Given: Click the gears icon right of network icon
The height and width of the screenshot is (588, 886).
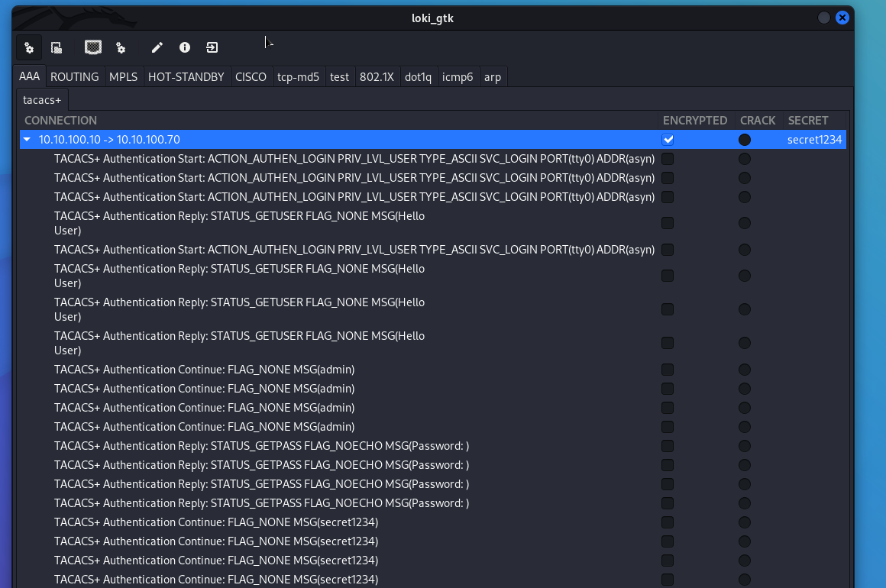Looking at the screenshot, I should [121, 48].
